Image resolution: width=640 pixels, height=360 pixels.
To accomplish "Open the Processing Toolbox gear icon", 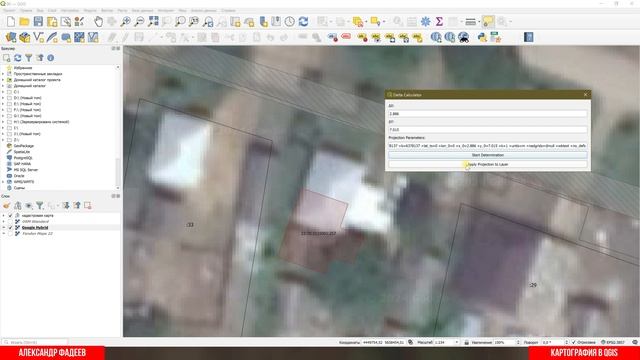I will [x=425, y=22].
